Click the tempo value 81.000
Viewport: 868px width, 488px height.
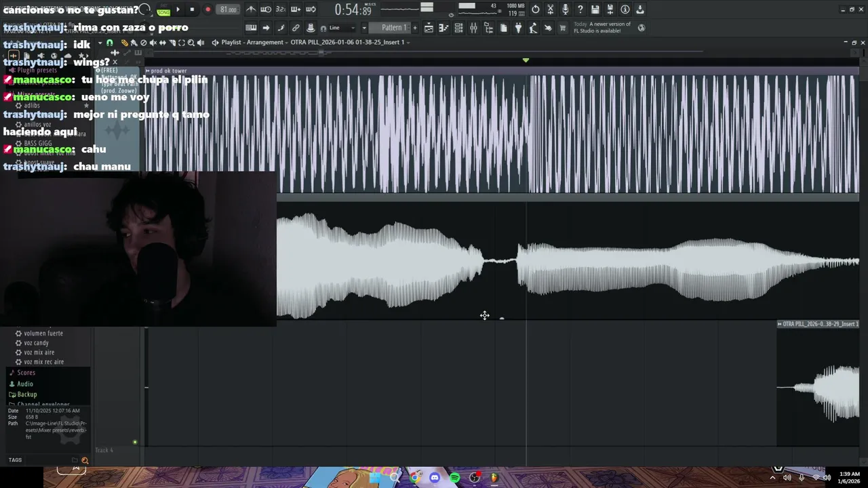[x=228, y=9]
